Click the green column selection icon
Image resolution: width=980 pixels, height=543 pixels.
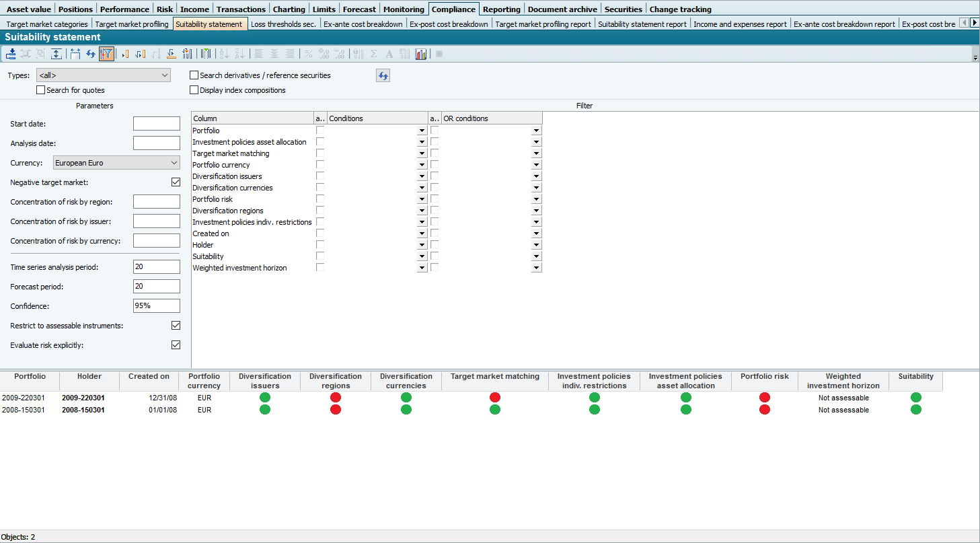tap(206, 54)
